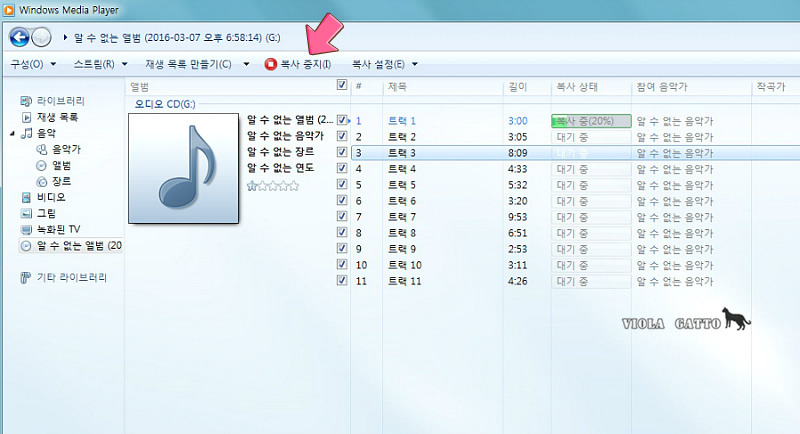Click the 알 수 없는 앨범 breadcrumb path
This screenshot has height=434, width=800.
click(177, 37)
